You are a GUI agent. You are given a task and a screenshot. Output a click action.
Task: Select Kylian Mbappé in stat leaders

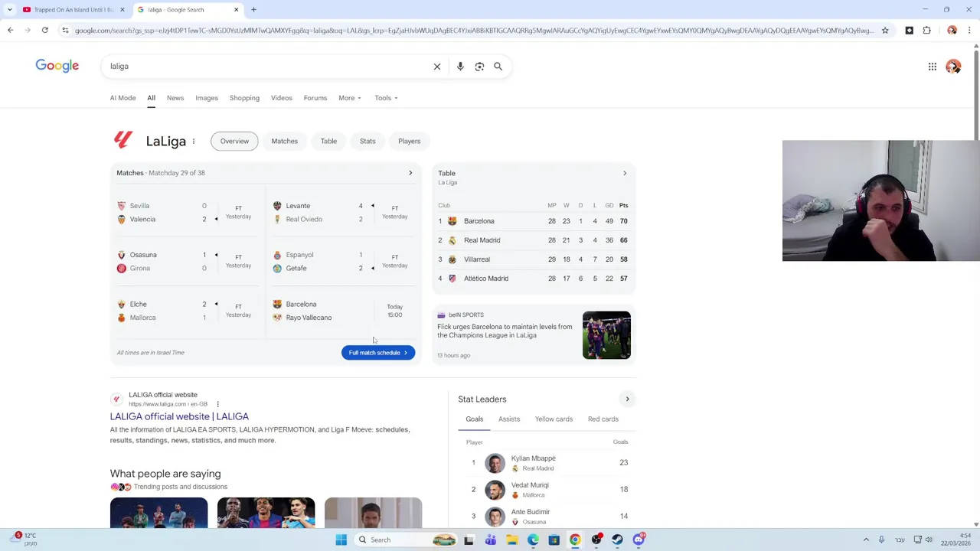click(547, 463)
